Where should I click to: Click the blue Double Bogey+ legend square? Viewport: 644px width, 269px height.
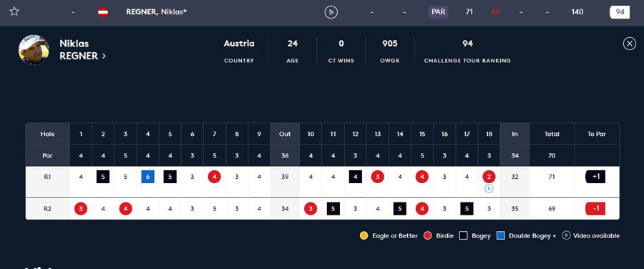coord(500,236)
